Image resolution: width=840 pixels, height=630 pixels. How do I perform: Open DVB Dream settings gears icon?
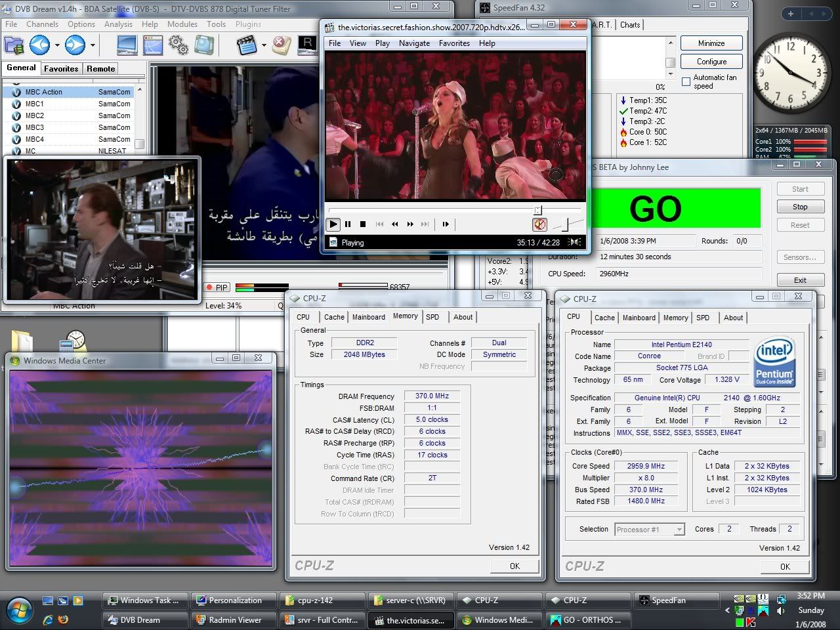(x=178, y=45)
